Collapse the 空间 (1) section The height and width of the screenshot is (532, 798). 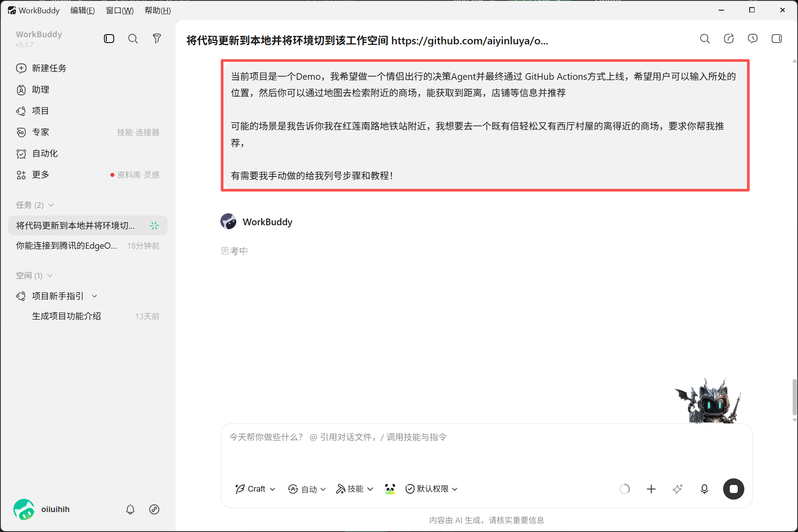coord(34,275)
